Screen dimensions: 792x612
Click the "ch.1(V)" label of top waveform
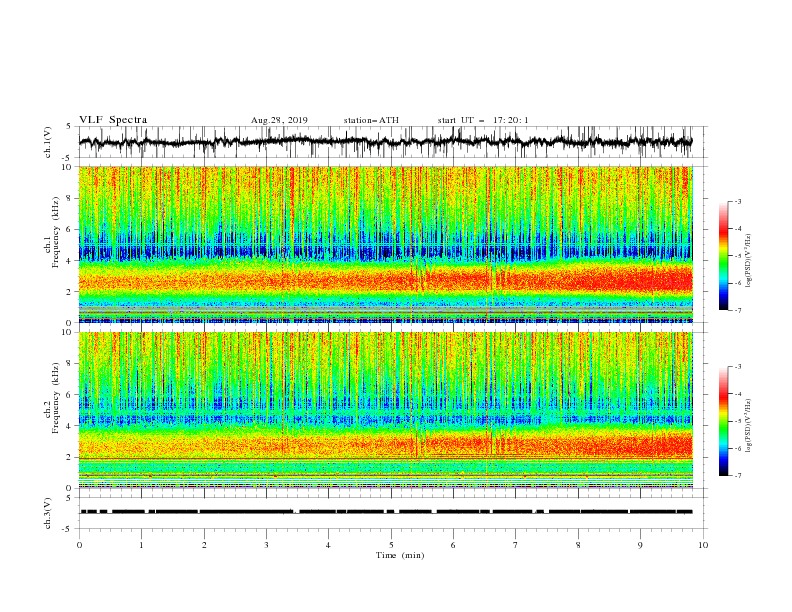click(48, 142)
